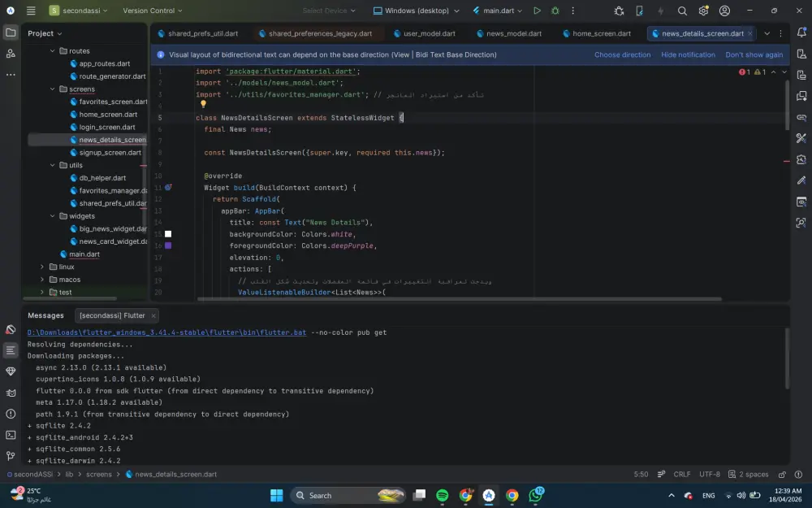
Task: Open Windows (desktop) target dropdown
Action: 417,11
